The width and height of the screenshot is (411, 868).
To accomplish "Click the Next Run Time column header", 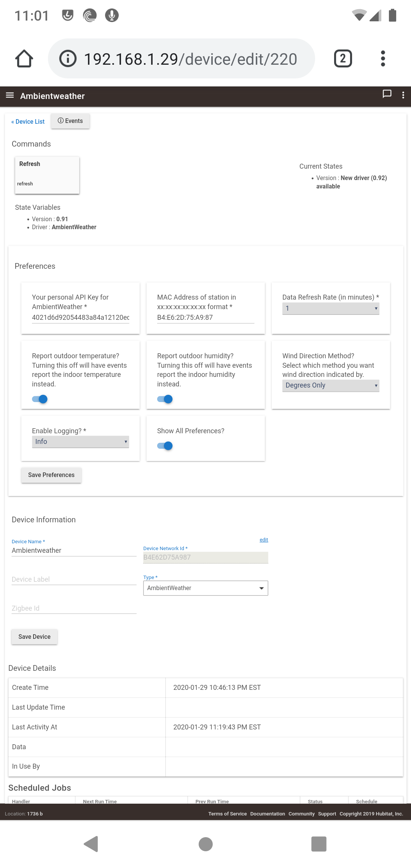I will (100, 801).
